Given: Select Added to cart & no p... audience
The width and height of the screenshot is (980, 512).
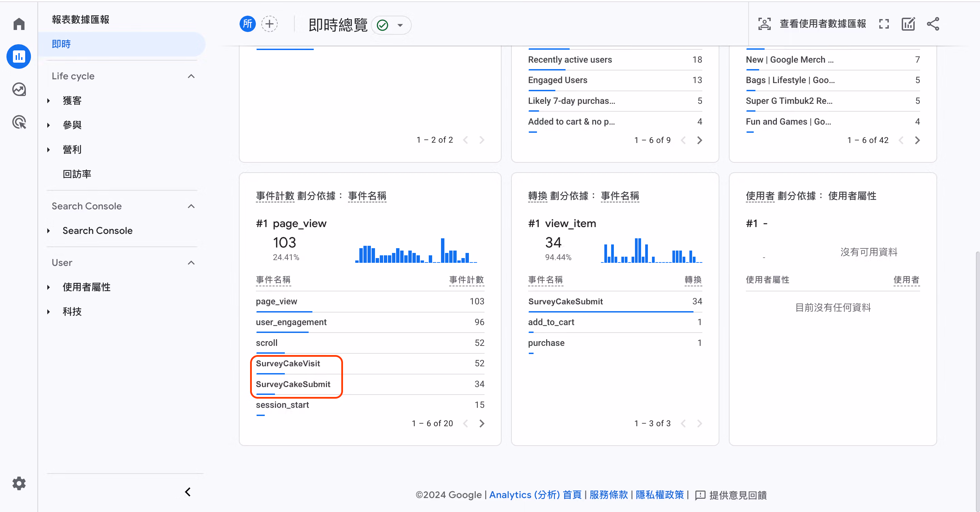Looking at the screenshot, I should 615,122.
